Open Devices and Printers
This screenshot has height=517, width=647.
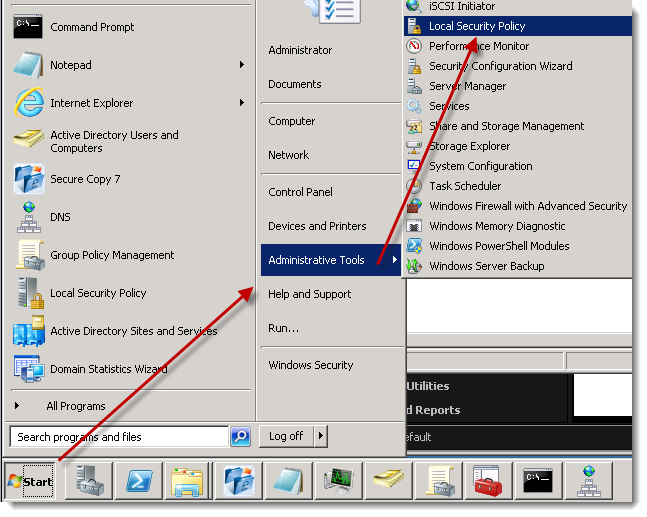click(317, 226)
